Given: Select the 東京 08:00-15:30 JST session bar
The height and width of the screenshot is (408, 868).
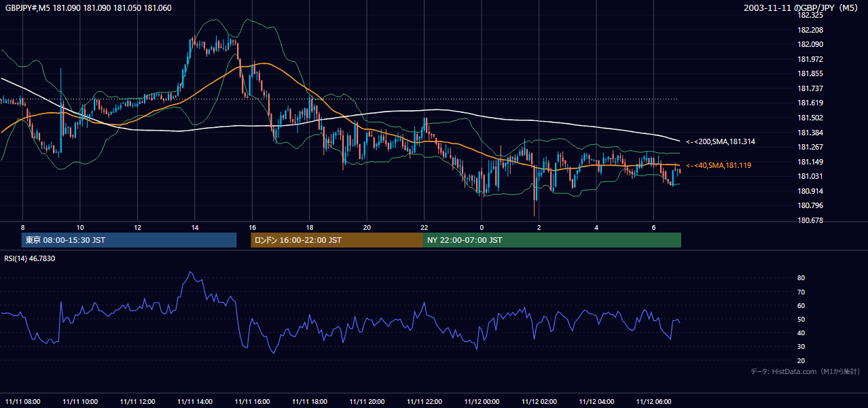Looking at the screenshot, I should tap(129, 240).
